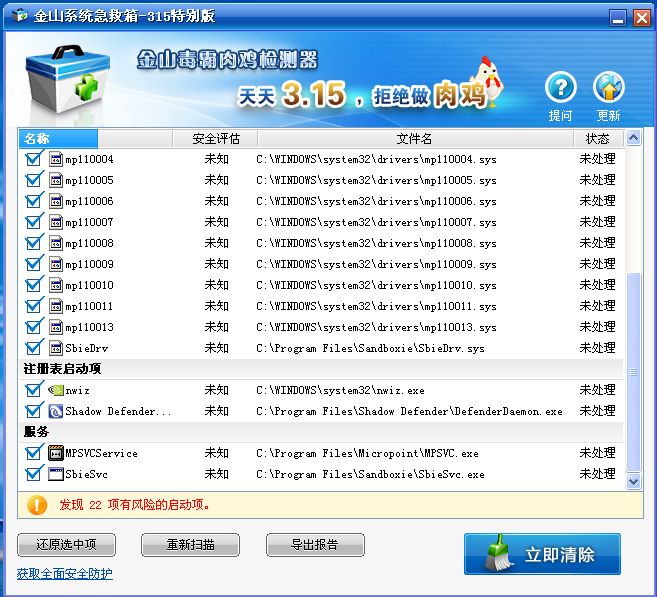Uncheck the SbieDrv checkbox
Viewport: 657px width, 597px height.
(34, 348)
